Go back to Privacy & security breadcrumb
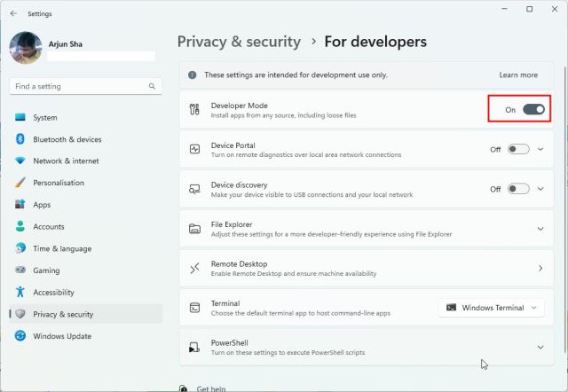The height and width of the screenshot is (392, 568). (x=238, y=42)
